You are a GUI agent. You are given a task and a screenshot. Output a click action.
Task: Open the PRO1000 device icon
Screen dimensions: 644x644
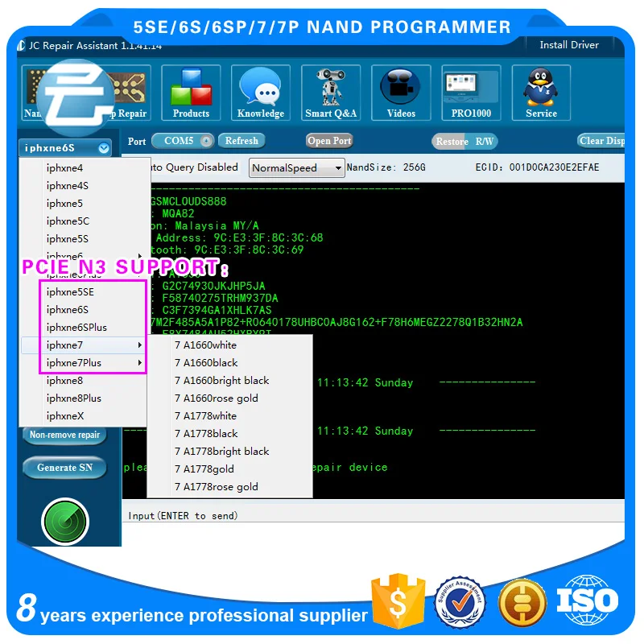tap(471, 93)
